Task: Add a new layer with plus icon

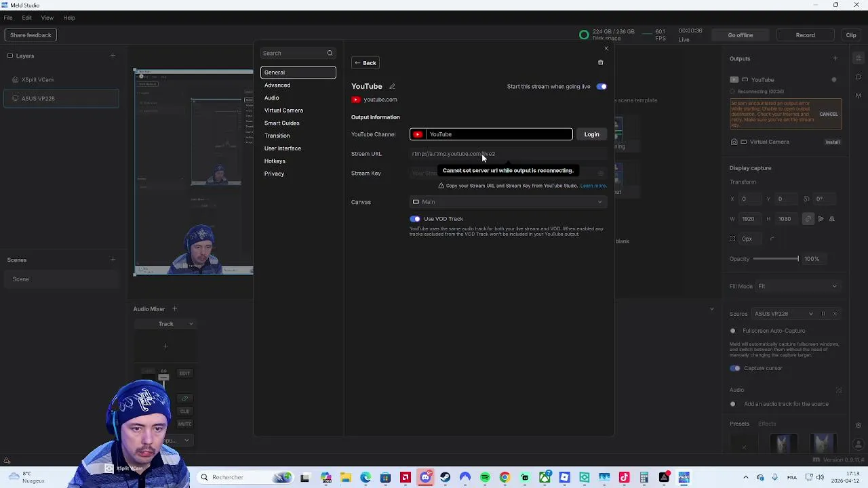Action: (113, 56)
